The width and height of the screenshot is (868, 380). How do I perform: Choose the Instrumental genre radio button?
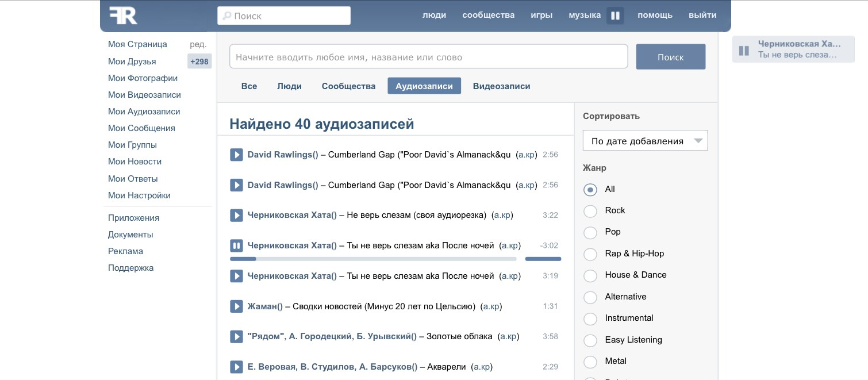point(590,318)
